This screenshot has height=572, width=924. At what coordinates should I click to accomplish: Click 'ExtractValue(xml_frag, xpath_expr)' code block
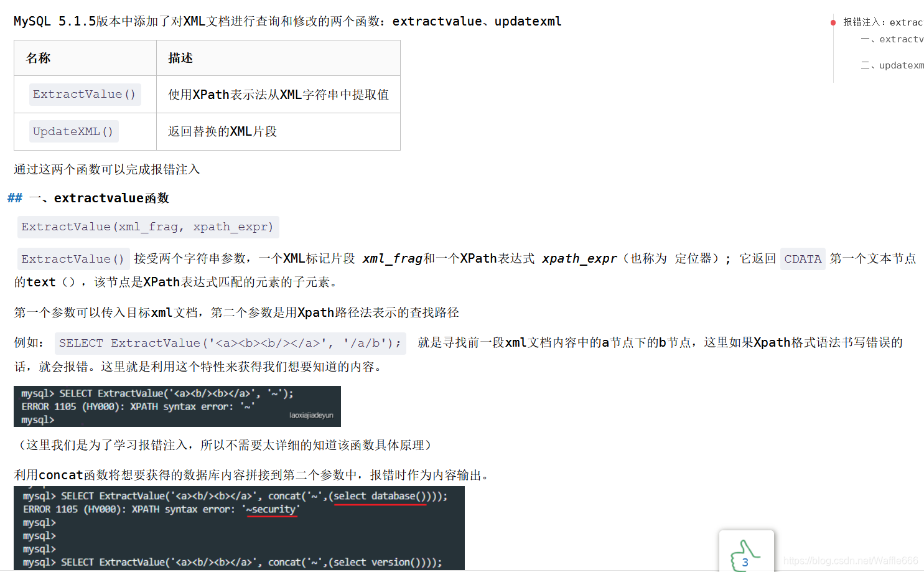(x=148, y=227)
